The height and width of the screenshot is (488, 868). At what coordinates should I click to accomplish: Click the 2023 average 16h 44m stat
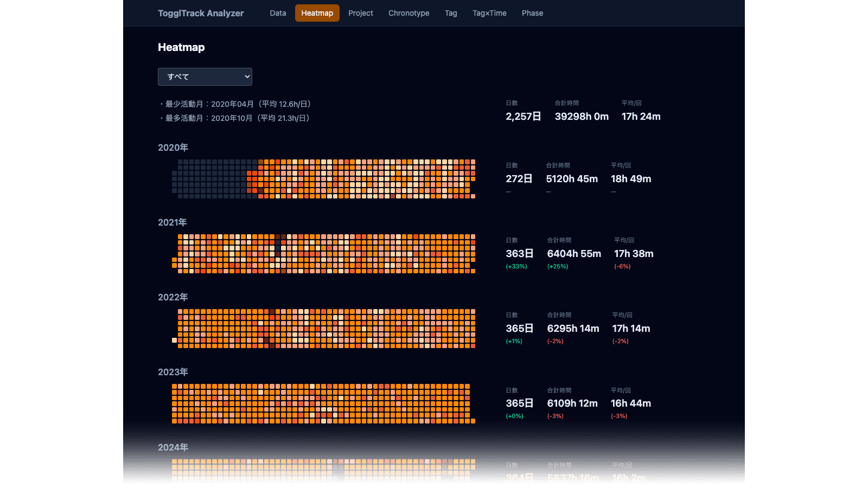[631, 403]
